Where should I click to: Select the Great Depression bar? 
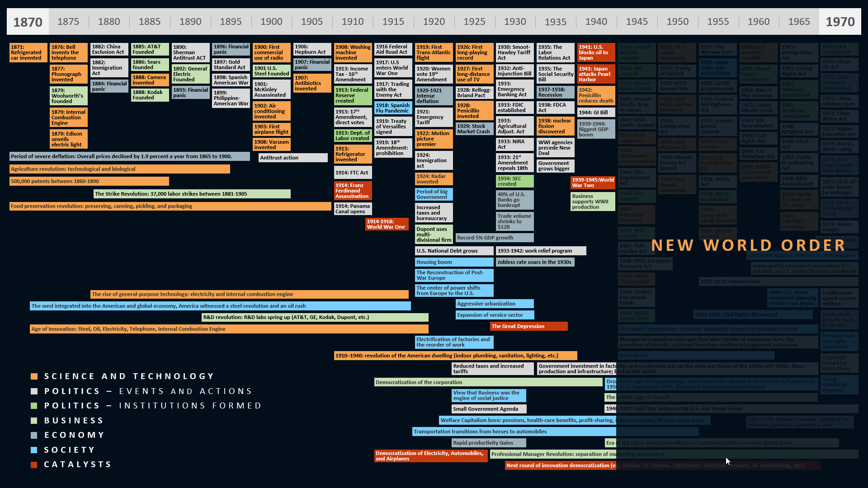[528, 326]
